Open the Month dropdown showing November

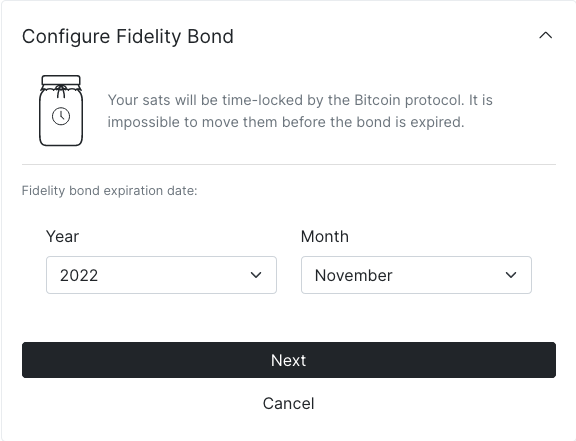pos(416,275)
